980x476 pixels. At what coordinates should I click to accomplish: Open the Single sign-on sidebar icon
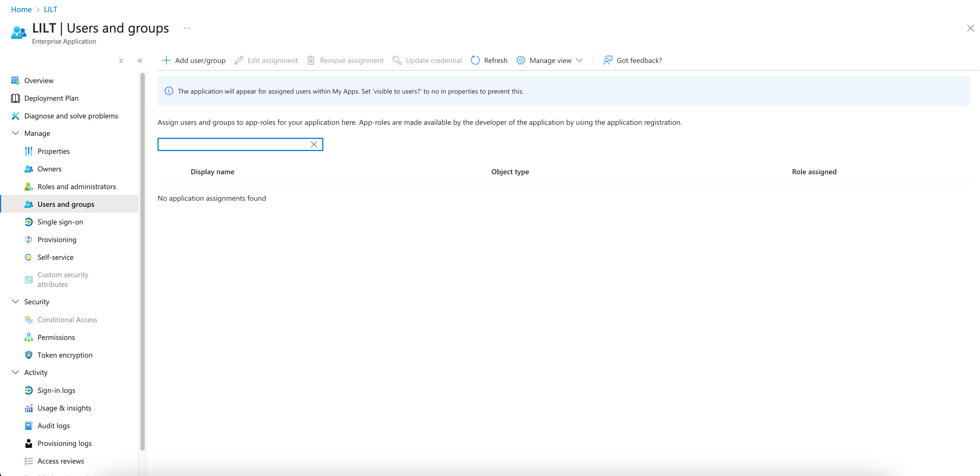coord(28,222)
